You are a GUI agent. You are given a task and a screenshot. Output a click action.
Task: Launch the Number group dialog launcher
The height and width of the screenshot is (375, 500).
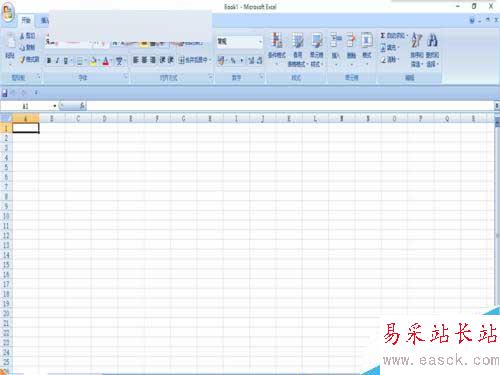(261, 77)
